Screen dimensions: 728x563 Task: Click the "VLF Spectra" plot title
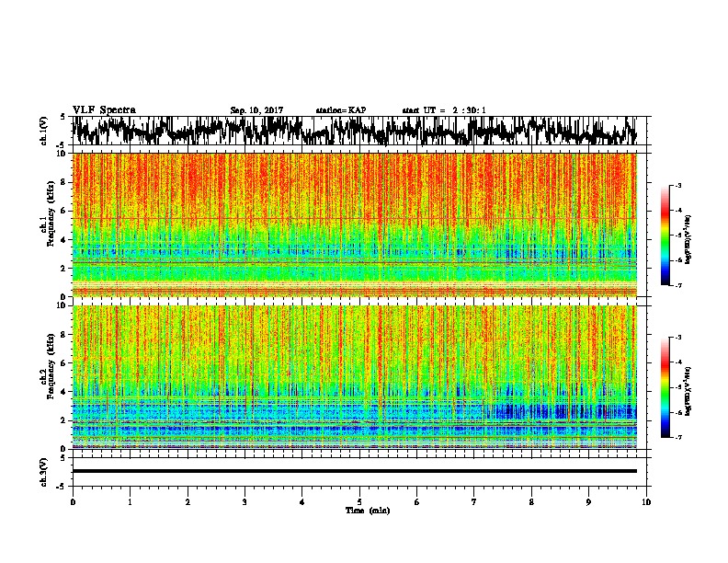104,109
